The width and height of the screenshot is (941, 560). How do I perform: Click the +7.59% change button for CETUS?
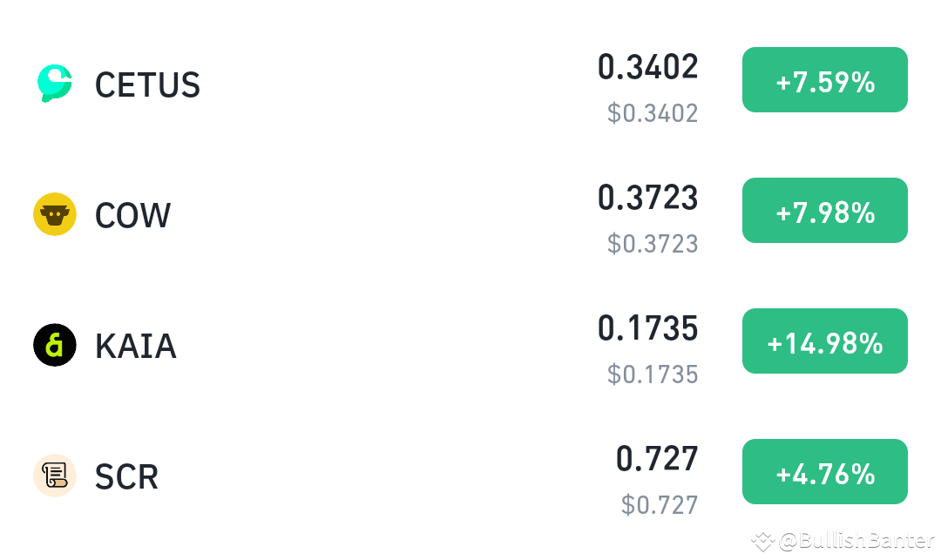tap(824, 79)
